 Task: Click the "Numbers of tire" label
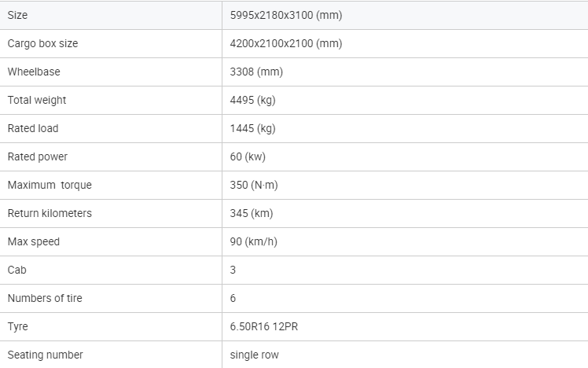[x=45, y=298]
